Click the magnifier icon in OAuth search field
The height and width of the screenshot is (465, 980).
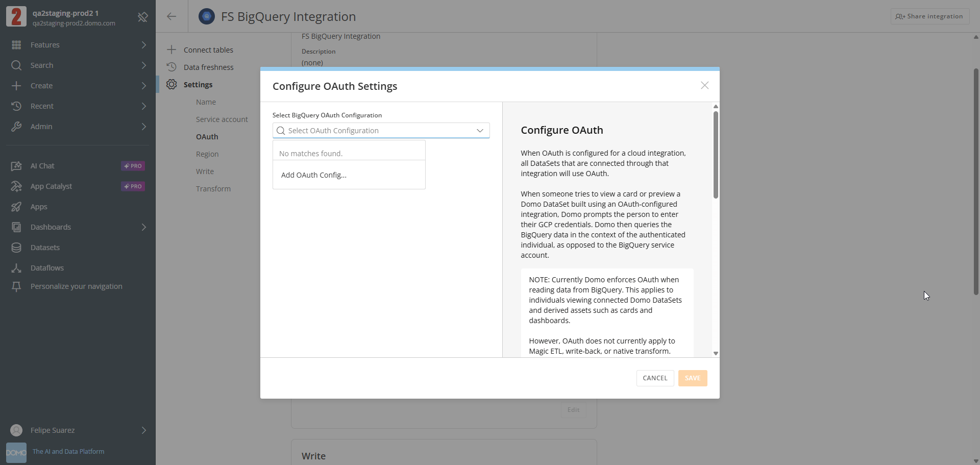coord(281,131)
